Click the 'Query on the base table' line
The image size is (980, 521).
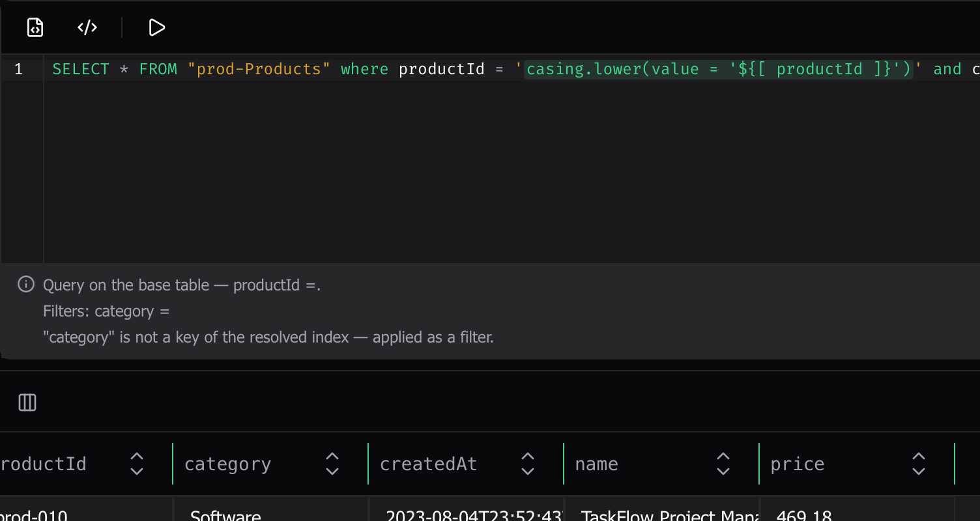(182, 285)
